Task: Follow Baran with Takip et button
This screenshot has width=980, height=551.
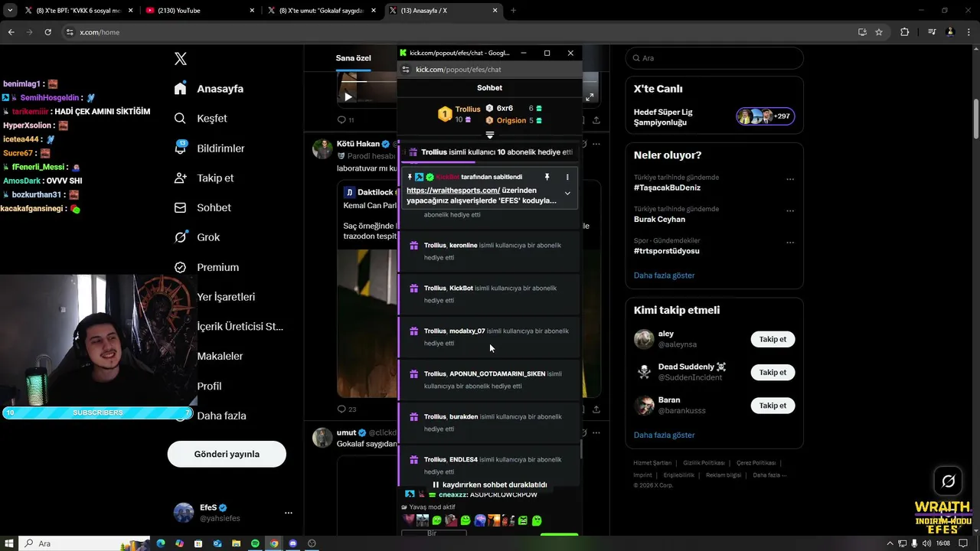Action: [773, 406]
